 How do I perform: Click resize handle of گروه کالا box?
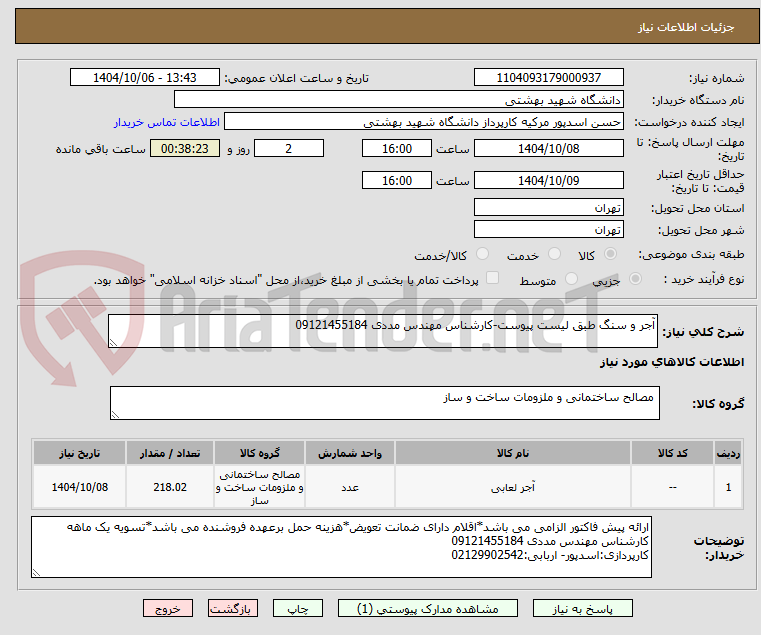(x=115, y=415)
